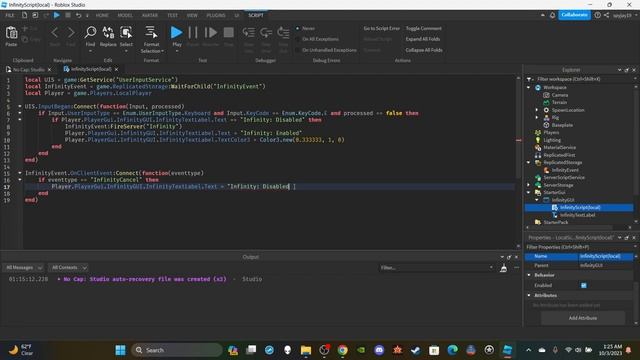Click the quick-access Play arrow in title toolbar
This screenshot has width=640, height=360.
click(57, 15)
